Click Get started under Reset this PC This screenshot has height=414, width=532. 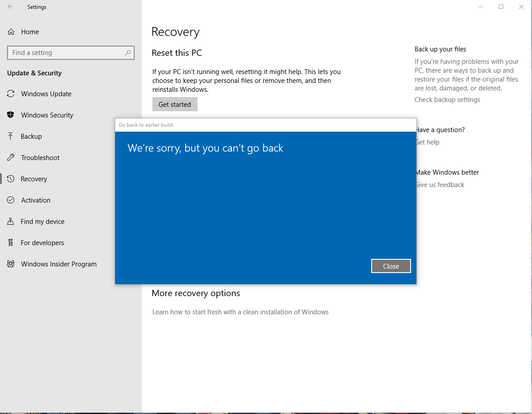[175, 104]
